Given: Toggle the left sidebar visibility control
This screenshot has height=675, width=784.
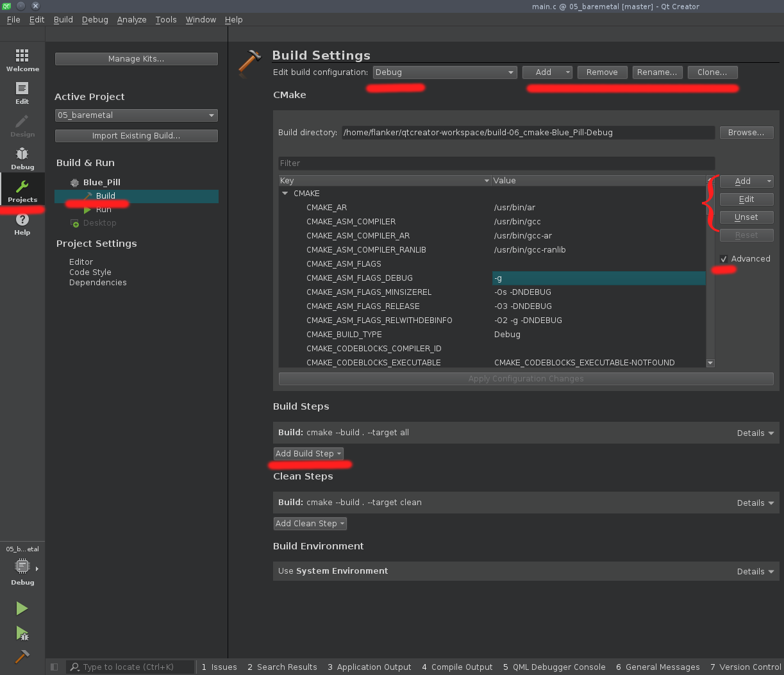Looking at the screenshot, I should pos(54,667).
